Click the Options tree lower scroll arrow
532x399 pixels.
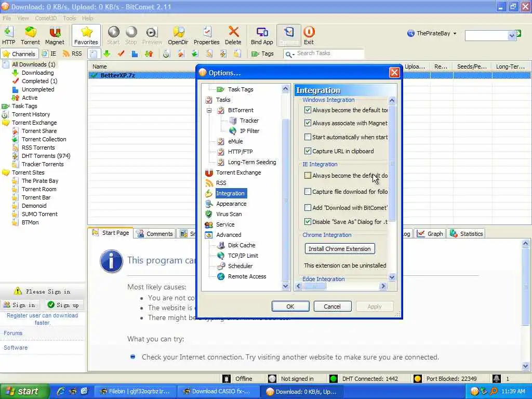click(285, 286)
